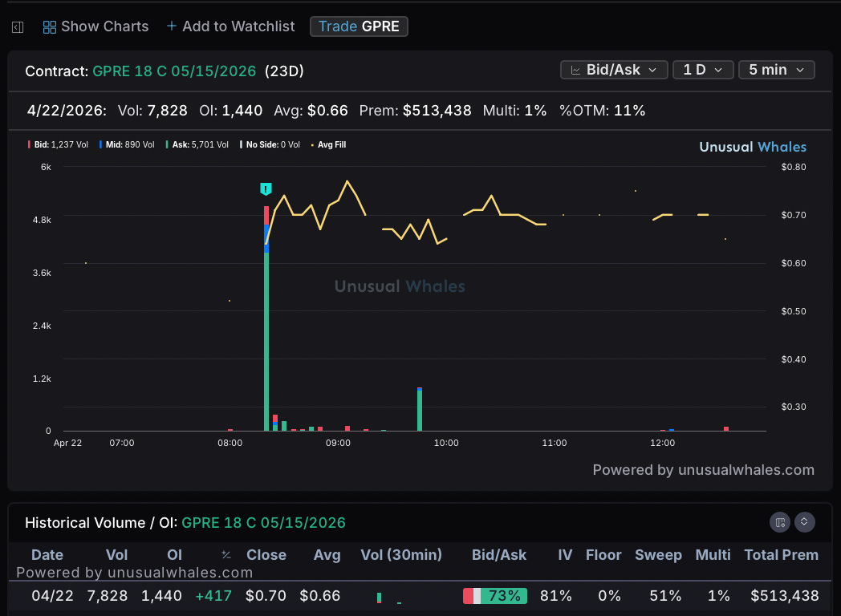Toggle the Ask volume legend series
Image resolution: width=841 pixels, height=616 pixels.
point(197,144)
